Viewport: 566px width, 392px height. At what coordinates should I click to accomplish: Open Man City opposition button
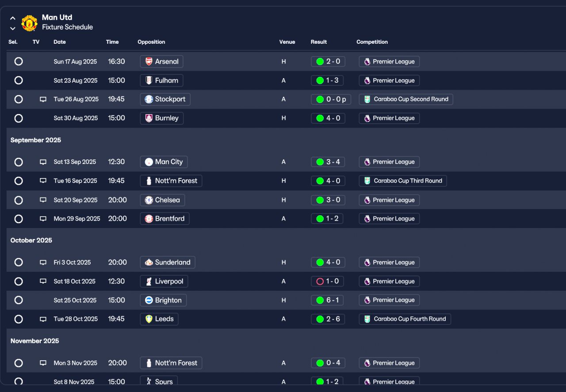coord(164,162)
